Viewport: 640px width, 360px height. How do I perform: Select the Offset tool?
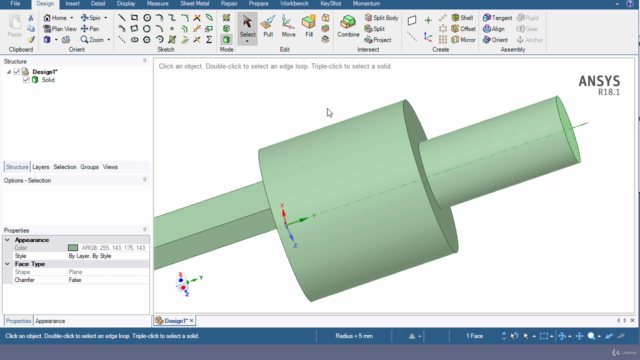pyautogui.click(x=463, y=29)
